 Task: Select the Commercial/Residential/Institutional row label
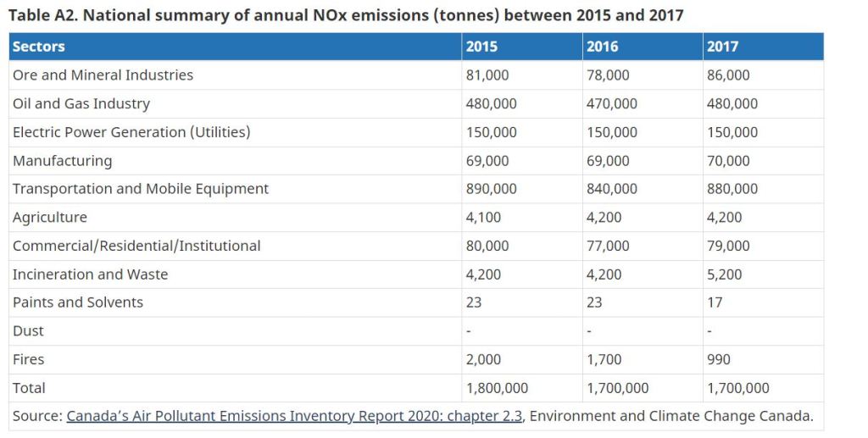point(136,246)
